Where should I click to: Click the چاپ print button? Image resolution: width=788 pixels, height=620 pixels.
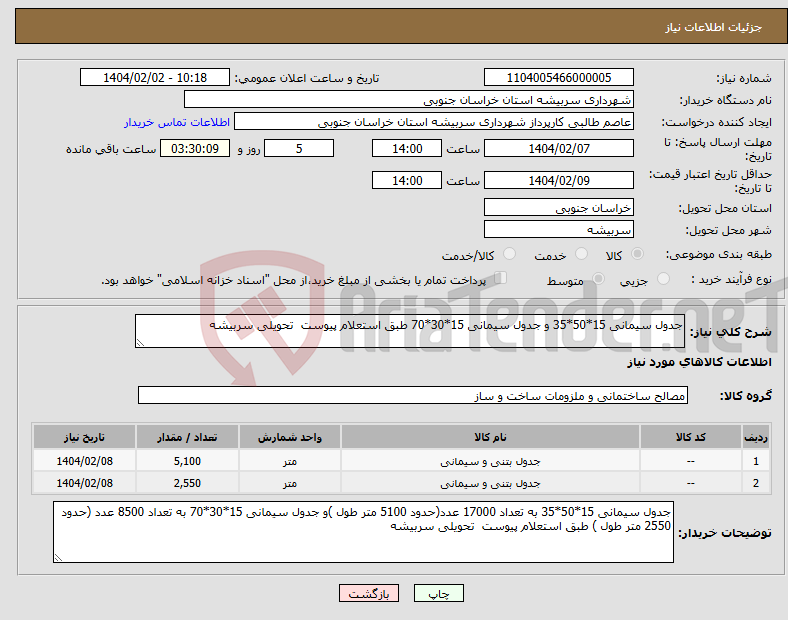[439, 593]
